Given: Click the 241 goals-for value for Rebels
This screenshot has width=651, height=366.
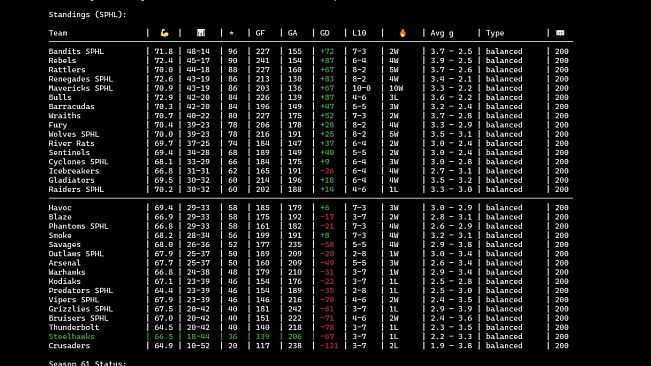Looking at the screenshot, I should pos(262,61).
